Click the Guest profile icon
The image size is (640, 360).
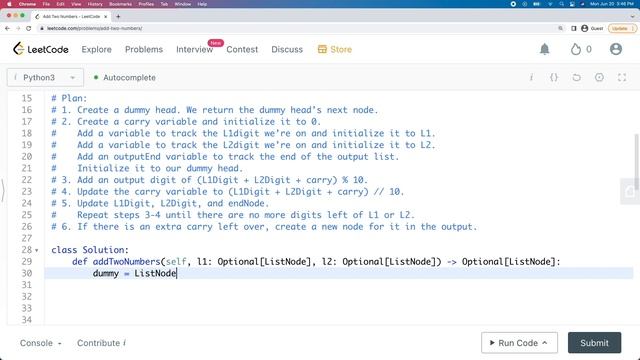584,28
